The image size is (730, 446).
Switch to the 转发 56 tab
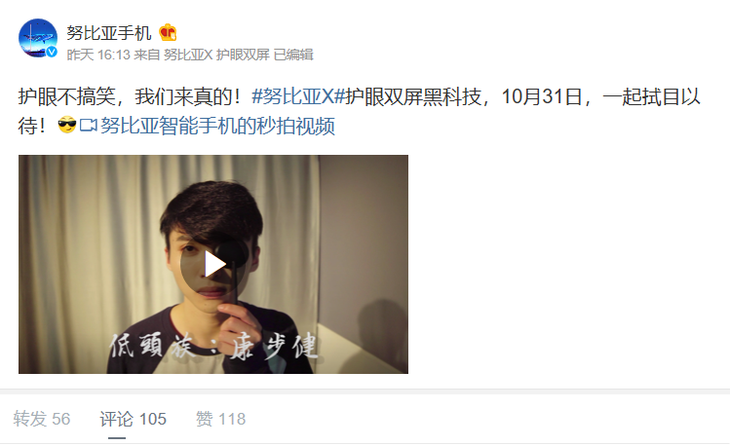coord(42,419)
